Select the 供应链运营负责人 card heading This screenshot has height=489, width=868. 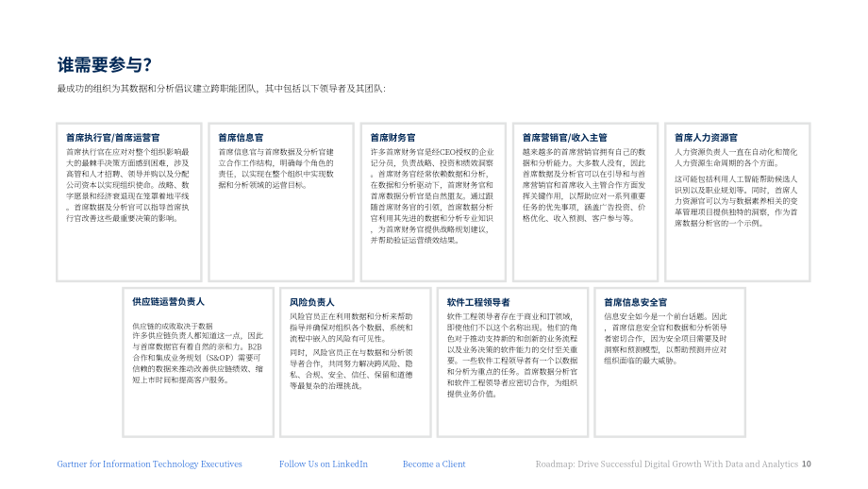point(168,302)
